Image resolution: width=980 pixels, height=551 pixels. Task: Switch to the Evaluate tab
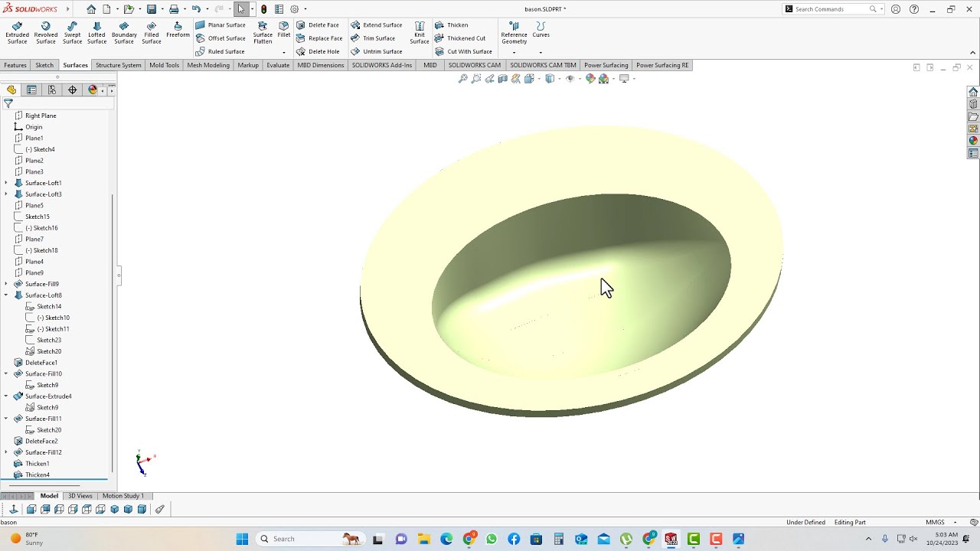tap(278, 65)
